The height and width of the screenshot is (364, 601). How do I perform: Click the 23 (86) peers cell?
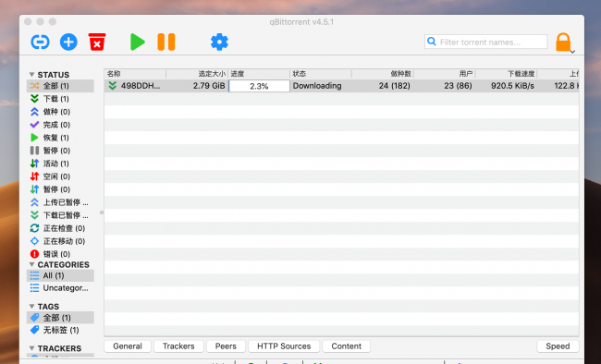(458, 86)
